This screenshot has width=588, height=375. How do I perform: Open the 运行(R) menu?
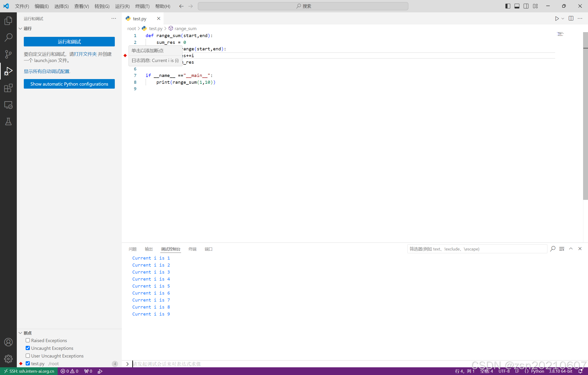(122, 6)
